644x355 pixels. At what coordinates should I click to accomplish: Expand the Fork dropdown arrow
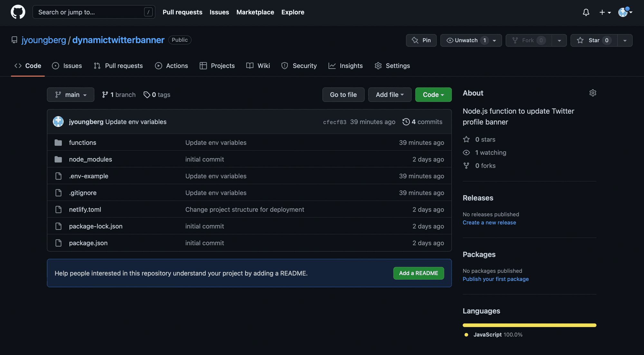pyautogui.click(x=559, y=40)
